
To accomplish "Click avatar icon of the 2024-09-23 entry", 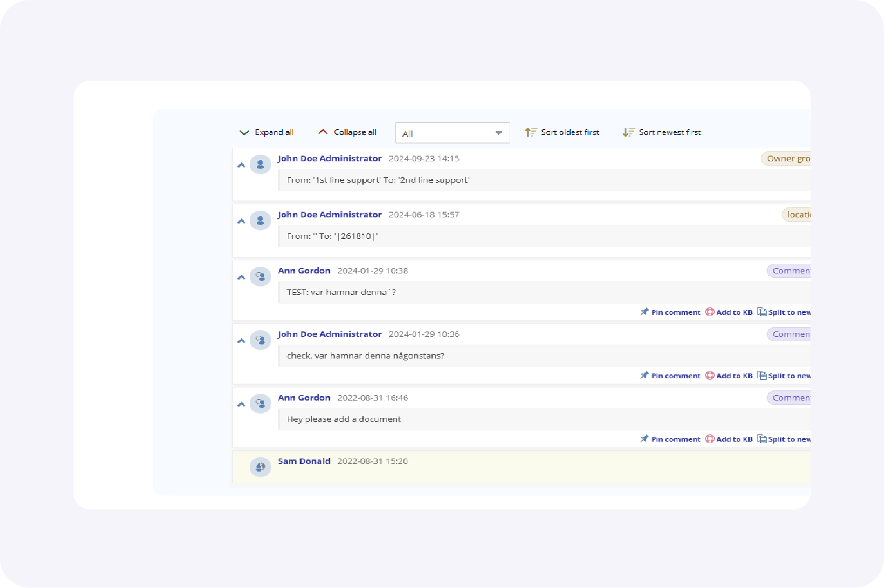I will click(260, 165).
